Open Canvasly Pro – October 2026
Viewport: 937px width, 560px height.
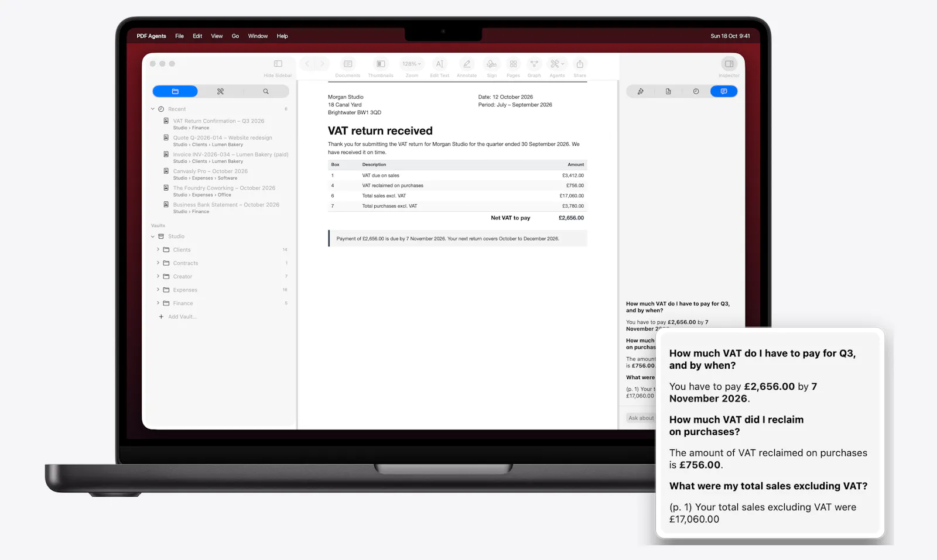[x=210, y=171]
